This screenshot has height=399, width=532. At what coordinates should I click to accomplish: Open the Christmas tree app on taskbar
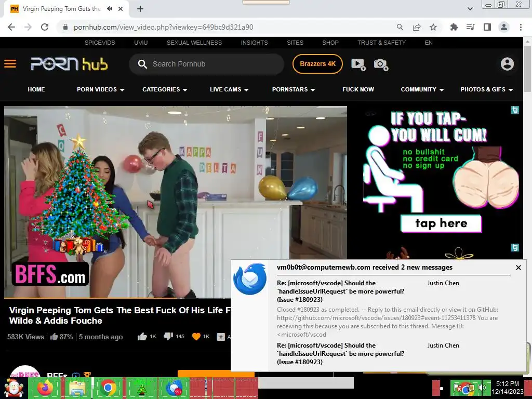click(x=141, y=389)
